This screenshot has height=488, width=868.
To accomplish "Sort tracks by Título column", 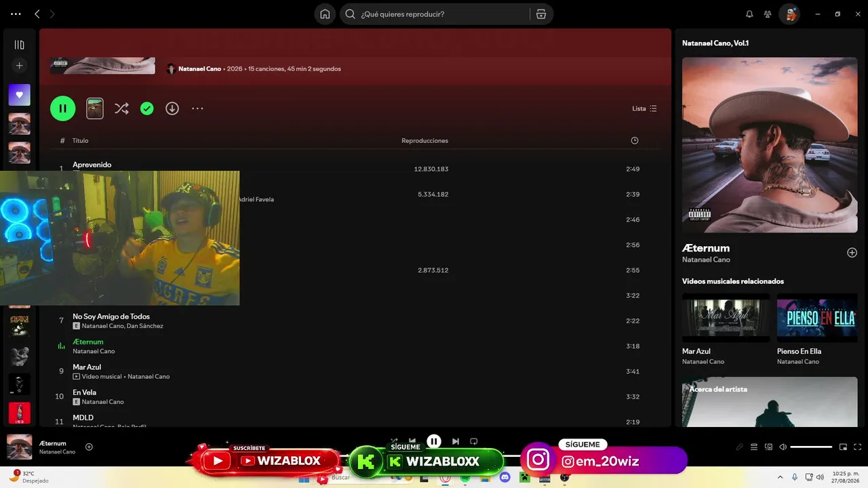I will point(81,141).
